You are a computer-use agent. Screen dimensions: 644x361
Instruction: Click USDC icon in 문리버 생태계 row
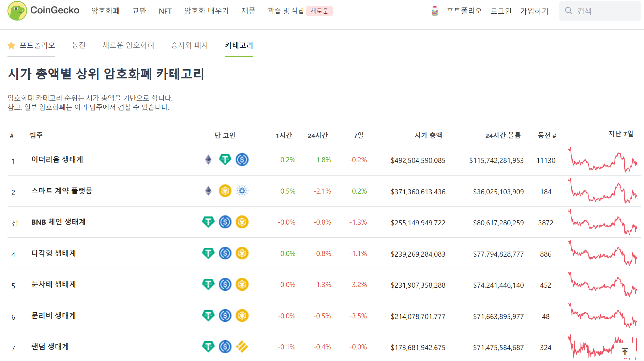click(225, 316)
